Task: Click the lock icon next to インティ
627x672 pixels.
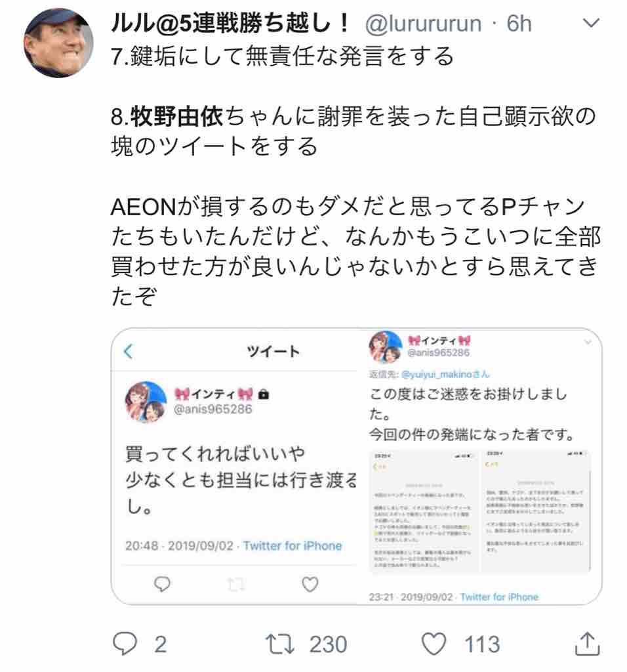Action: 264,394
